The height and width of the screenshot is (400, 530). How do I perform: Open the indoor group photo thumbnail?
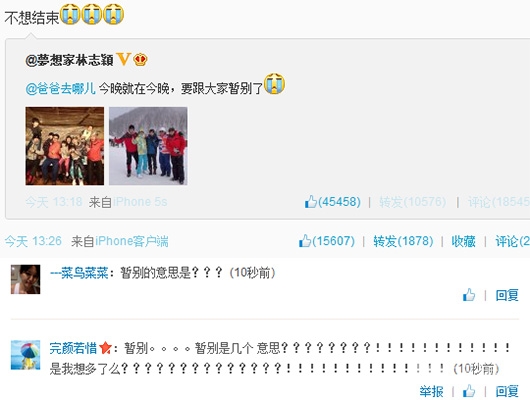coord(65,146)
